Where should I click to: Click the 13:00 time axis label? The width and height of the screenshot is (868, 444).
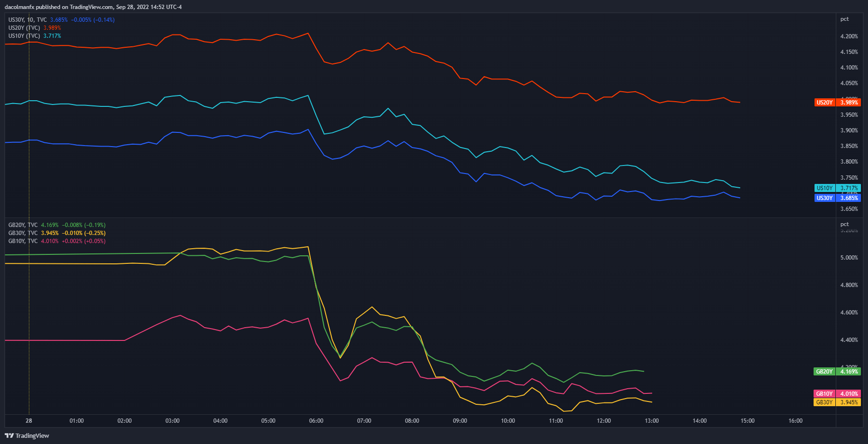[652, 421]
